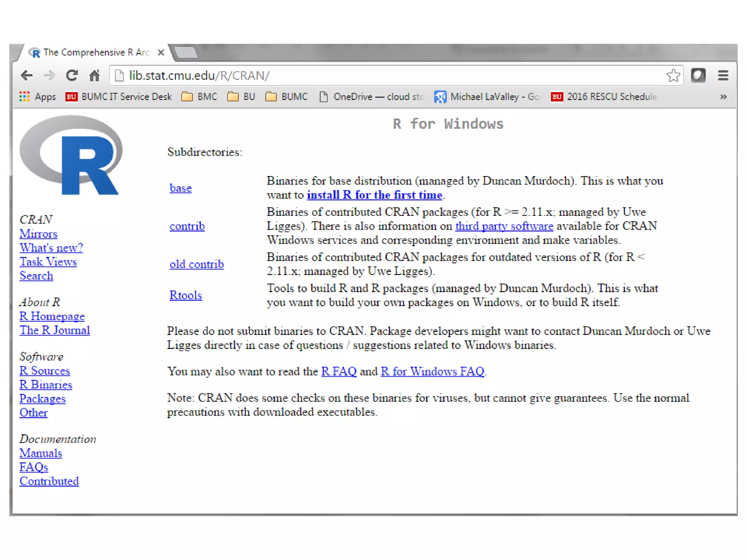The image size is (747, 560).
Task: Reload the current page
Action: point(72,75)
